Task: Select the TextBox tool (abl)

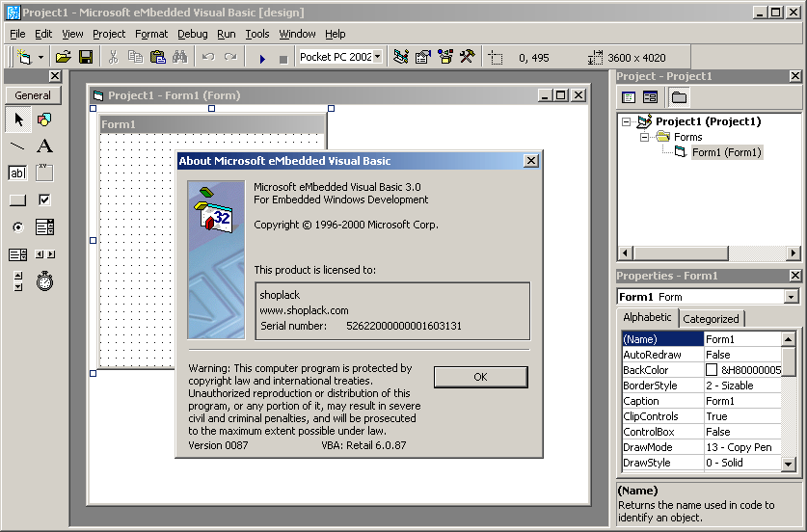Action: point(18,173)
